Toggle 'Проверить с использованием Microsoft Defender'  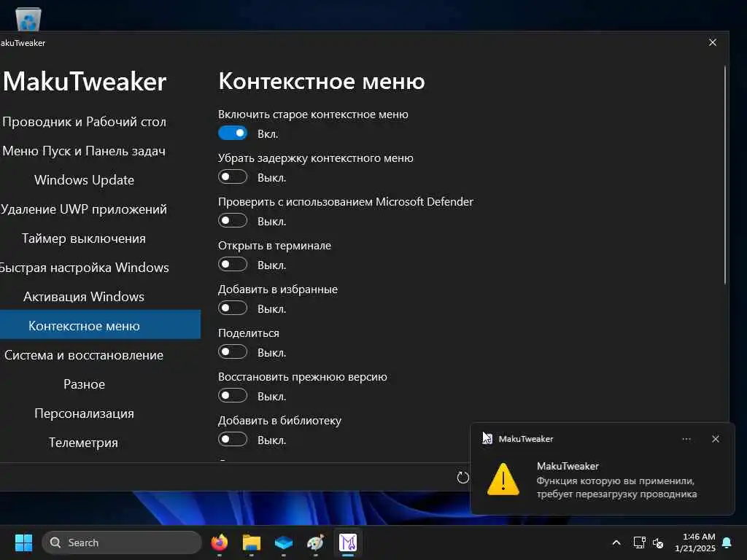pos(233,220)
